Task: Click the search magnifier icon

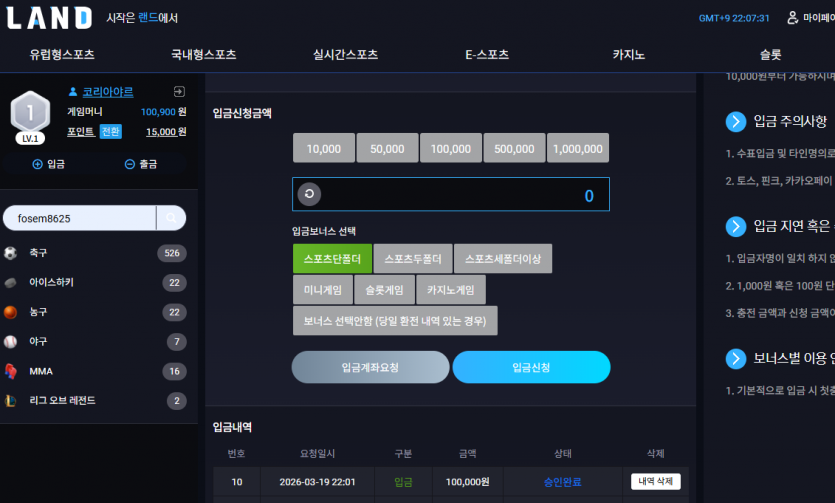Action: point(171,218)
